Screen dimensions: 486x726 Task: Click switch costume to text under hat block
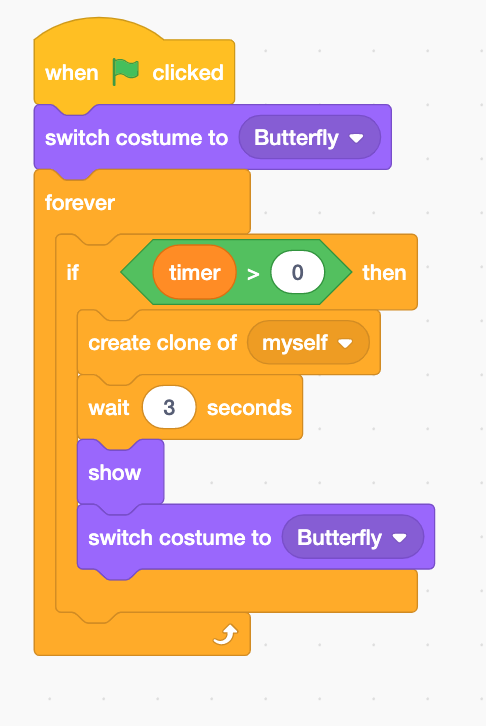coord(137,138)
